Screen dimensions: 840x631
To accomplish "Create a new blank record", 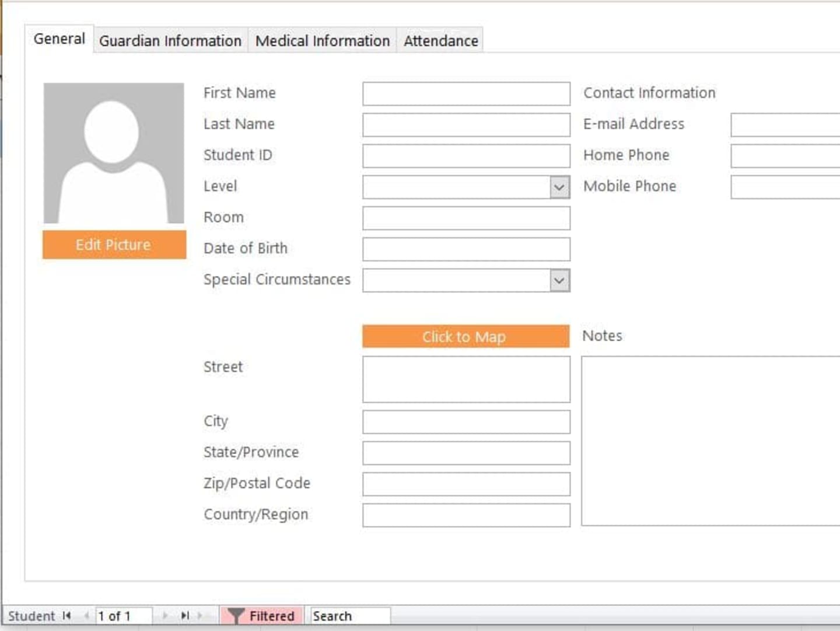I will coord(201,616).
